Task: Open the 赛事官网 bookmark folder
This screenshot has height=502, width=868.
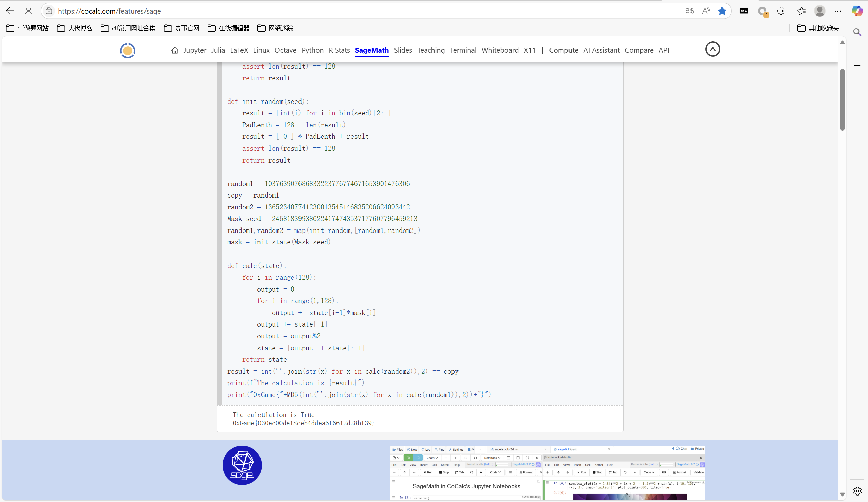Action: coord(181,28)
